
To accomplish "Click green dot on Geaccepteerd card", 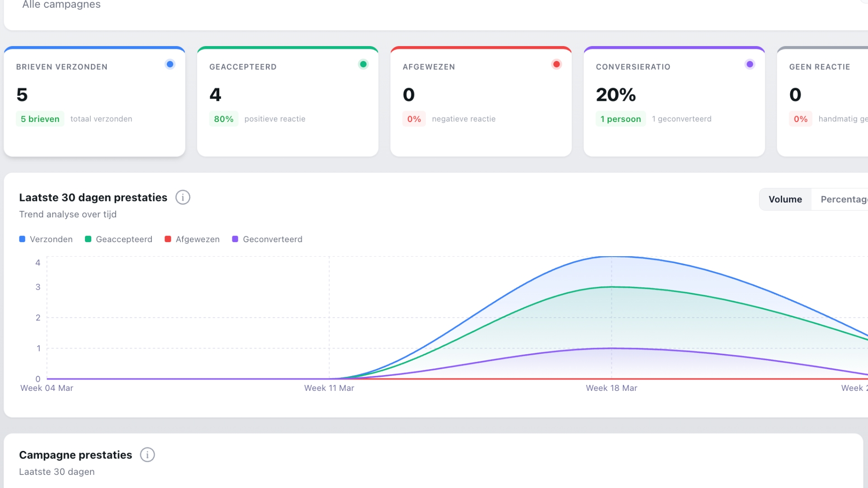I will (363, 64).
